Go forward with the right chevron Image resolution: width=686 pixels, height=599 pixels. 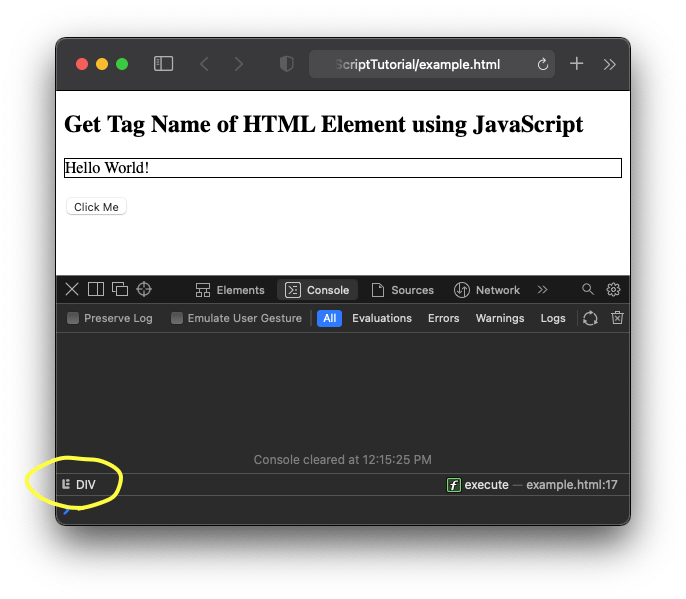point(238,64)
